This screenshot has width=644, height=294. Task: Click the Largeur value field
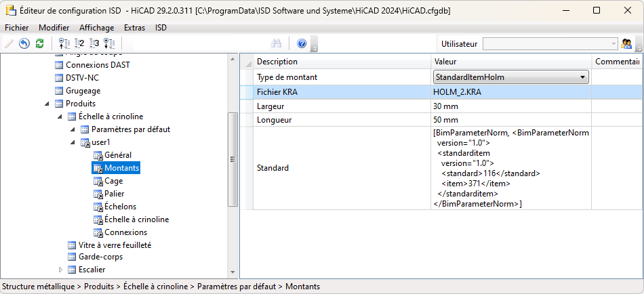tap(511, 106)
